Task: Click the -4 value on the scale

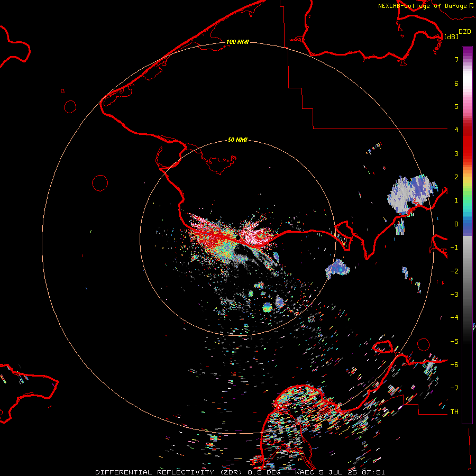Action: coord(454,318)
